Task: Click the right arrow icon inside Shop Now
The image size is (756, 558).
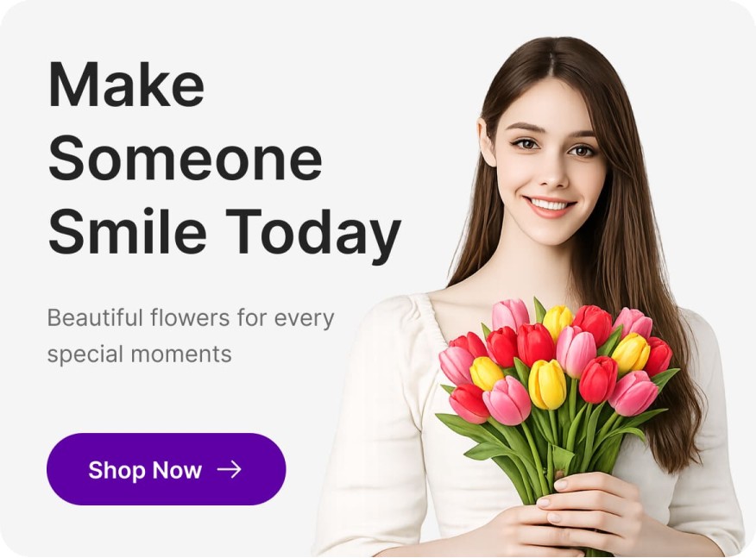Action: pyautogui.click(x=229, y=469)
